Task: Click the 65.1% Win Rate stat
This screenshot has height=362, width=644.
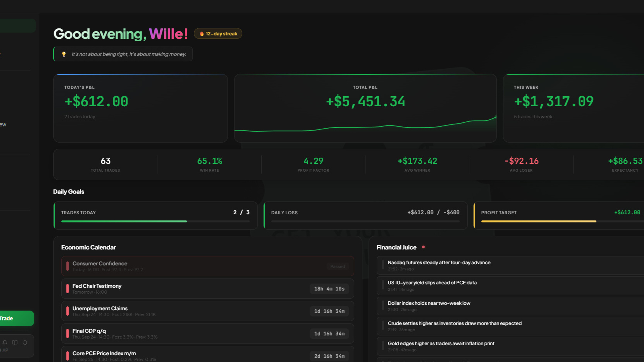Action: tap(210, 164)
